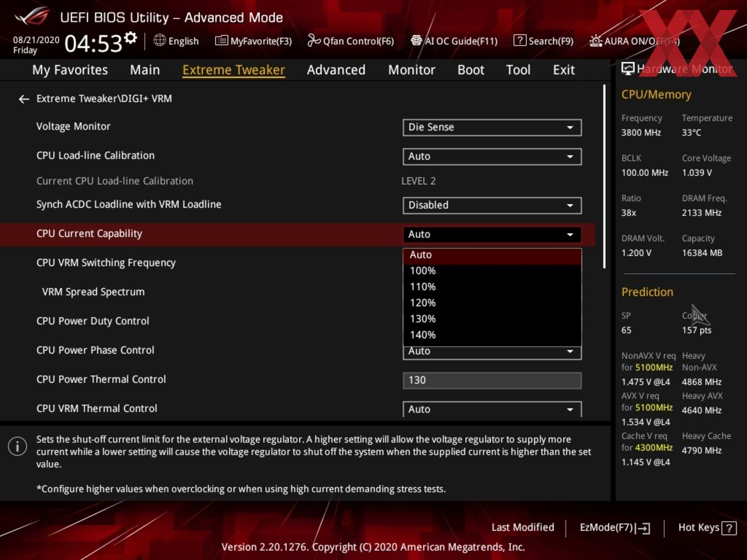This screenshot has width=747, height=560.
Task: Open Qfan Control(F6)
Action: 350,41
